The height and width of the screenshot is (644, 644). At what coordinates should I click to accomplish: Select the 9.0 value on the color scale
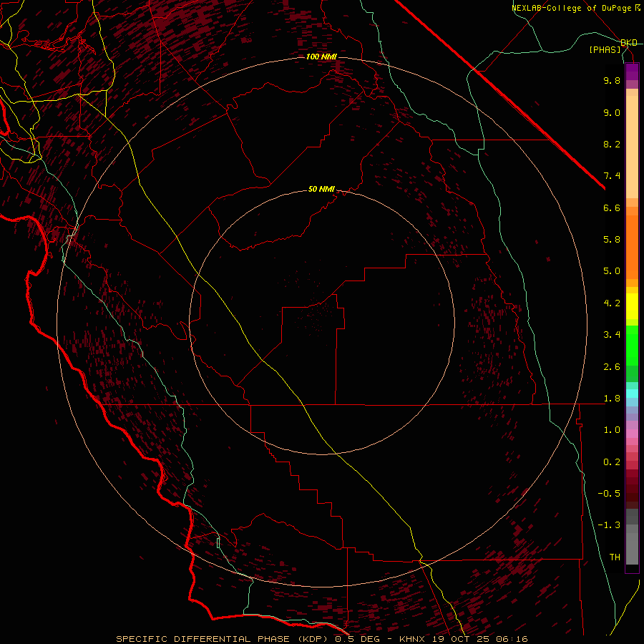coord(612,112)
